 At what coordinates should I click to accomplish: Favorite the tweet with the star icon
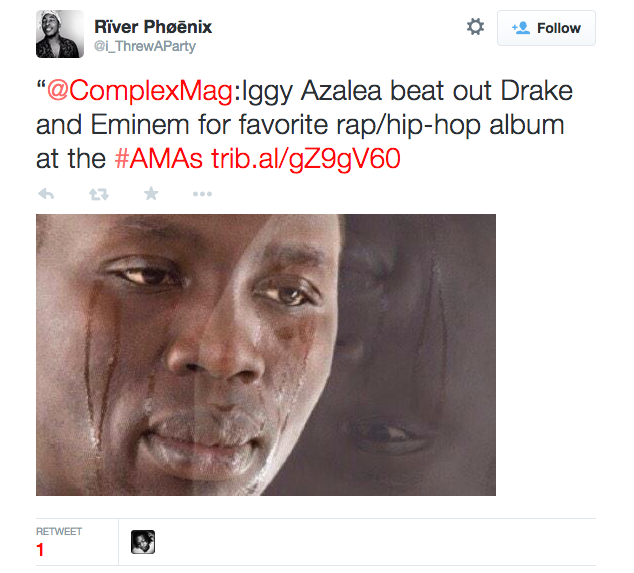(x=151, y=194)
